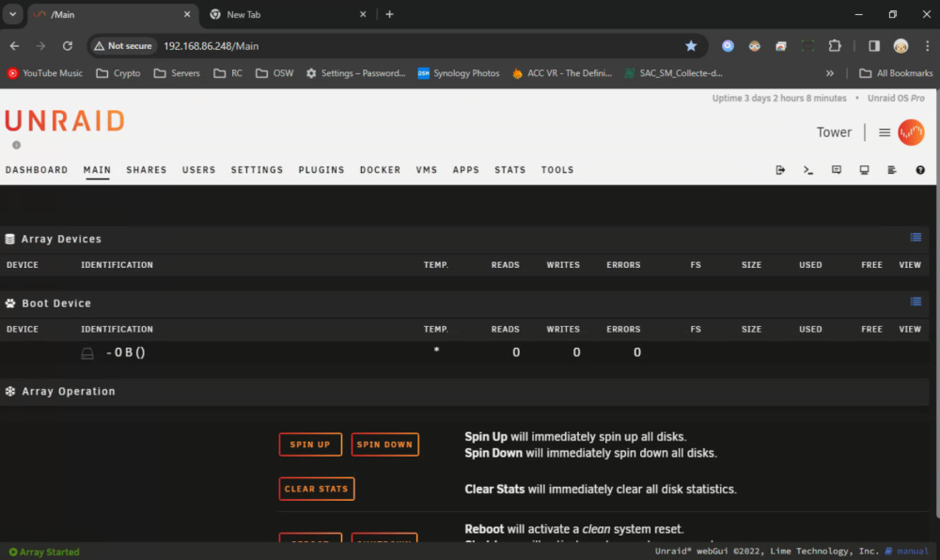Select the Main menu item
The width and height of the screenshot is (940, 560).
tap(97, 170)
